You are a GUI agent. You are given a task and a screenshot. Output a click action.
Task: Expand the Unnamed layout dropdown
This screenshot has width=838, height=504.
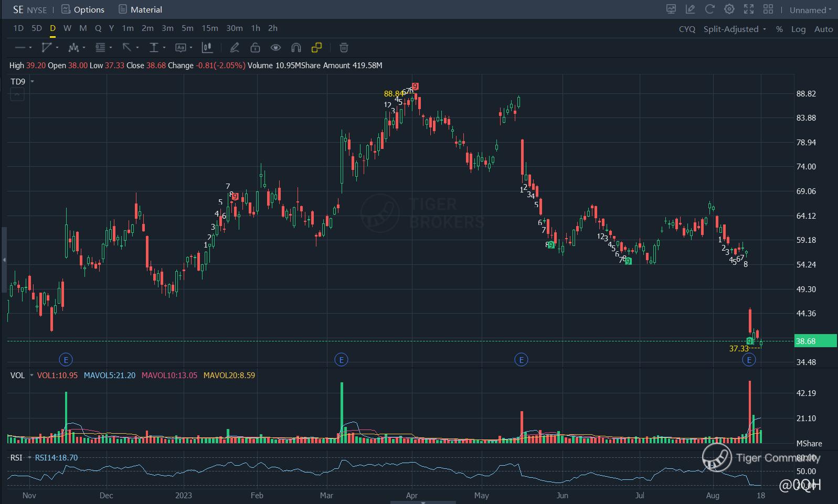811,10
